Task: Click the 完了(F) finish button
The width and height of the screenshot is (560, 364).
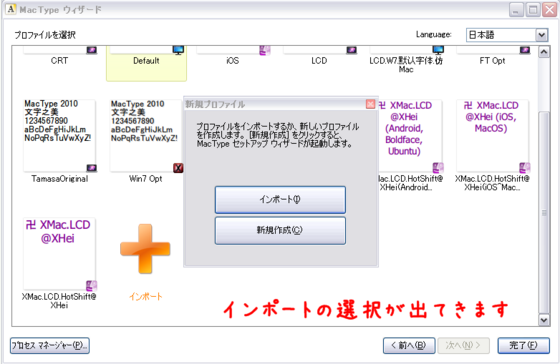Action: (523, 345)
